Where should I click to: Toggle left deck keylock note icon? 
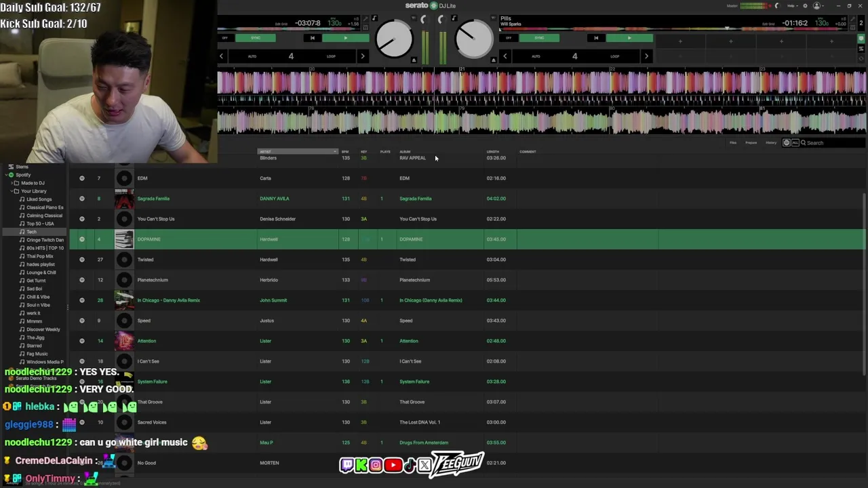tap(374, 18)
